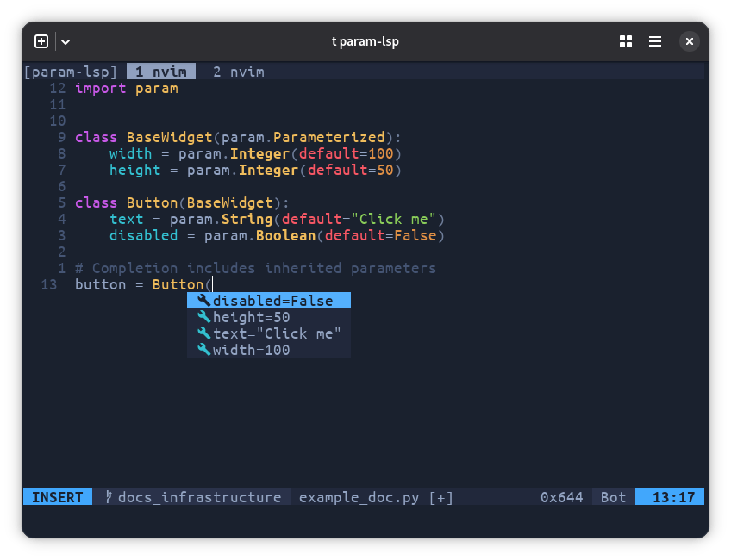Click the INSERT mode indicator

click(x=58, y=497)
